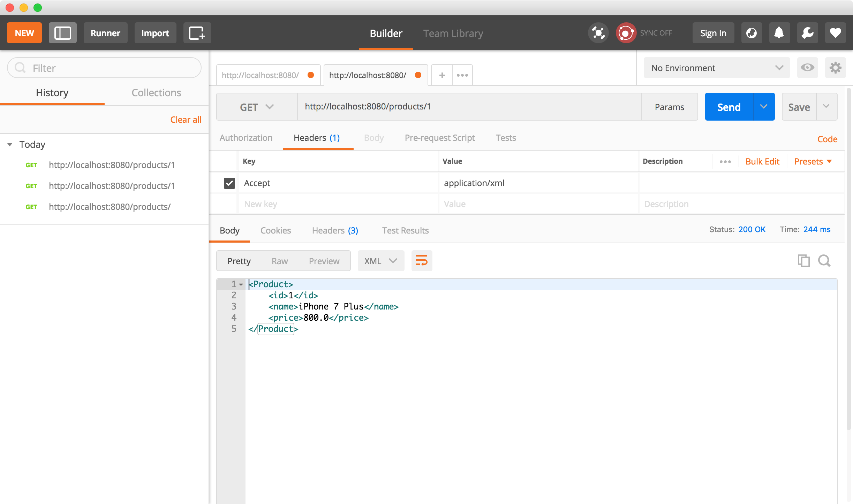Send the request
853x504 pixels.
click(x=729, y=107)
